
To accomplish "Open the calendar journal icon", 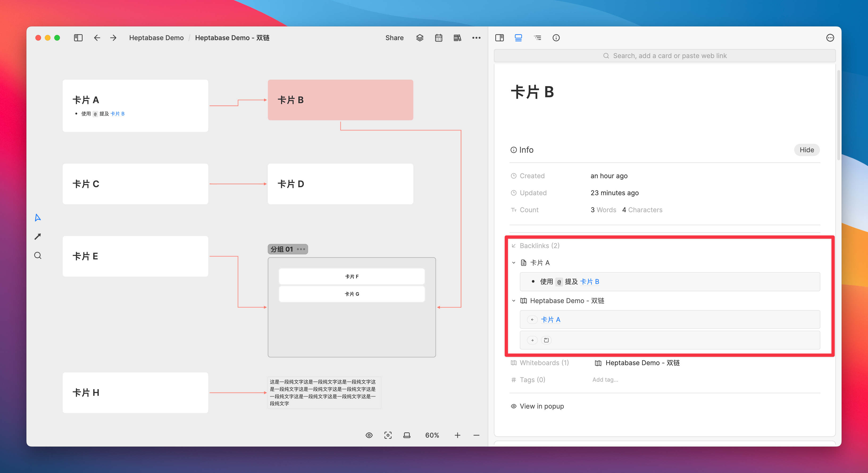I will click(438, 38).
